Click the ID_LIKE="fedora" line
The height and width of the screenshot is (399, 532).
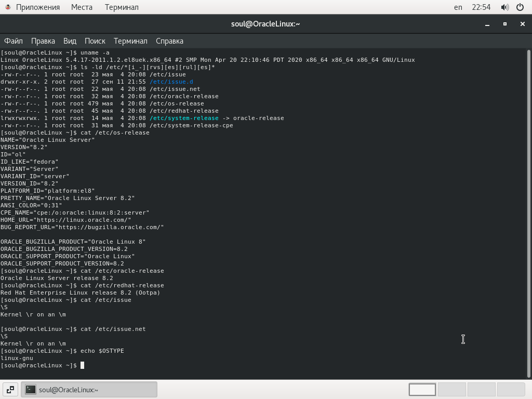[29, 162]
